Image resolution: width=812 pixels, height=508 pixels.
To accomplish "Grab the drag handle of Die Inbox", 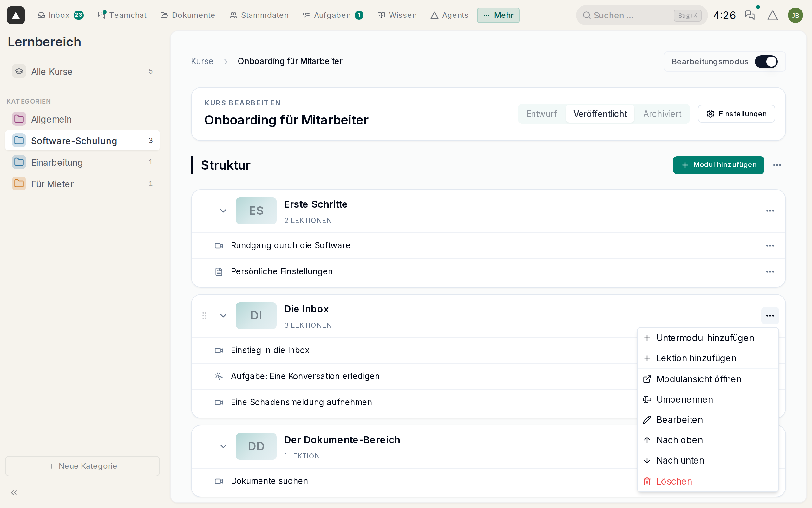I will coord(204,316).
